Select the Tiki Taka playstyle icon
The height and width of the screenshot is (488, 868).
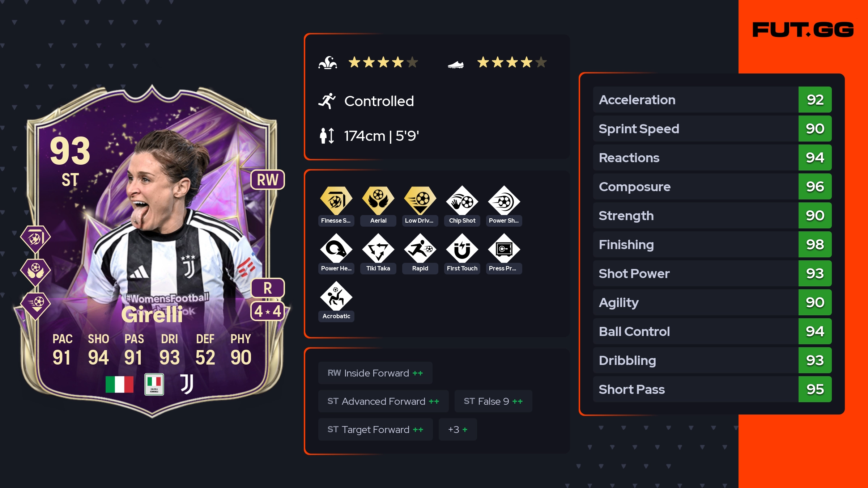coord(378,248)
